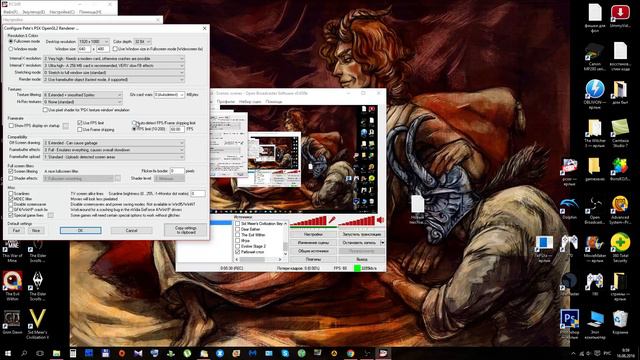Check The Evil Within source in OBS
Screen dimensions: 640x360
click(238, 235)
